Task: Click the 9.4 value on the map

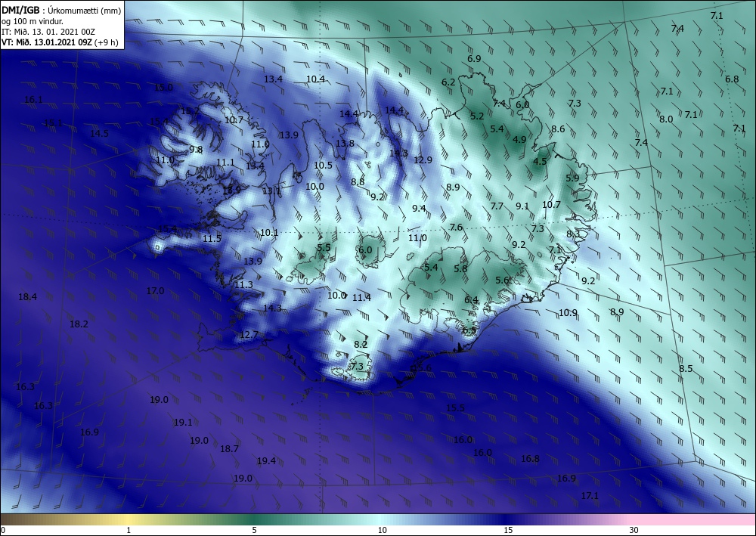Action: pyautogui.click(x=419, y=208)
